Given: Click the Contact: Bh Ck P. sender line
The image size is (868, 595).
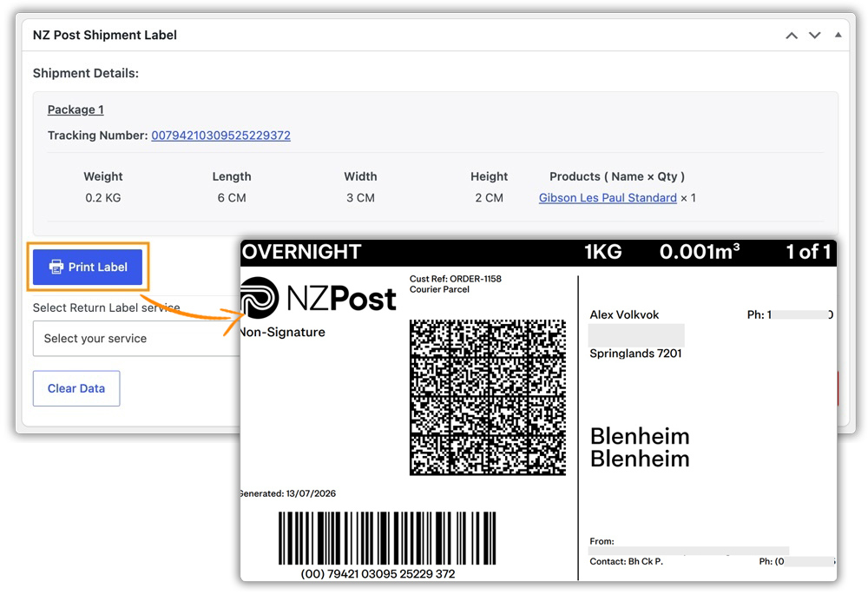Looking at the screenshot, I should tap(626, 561).
